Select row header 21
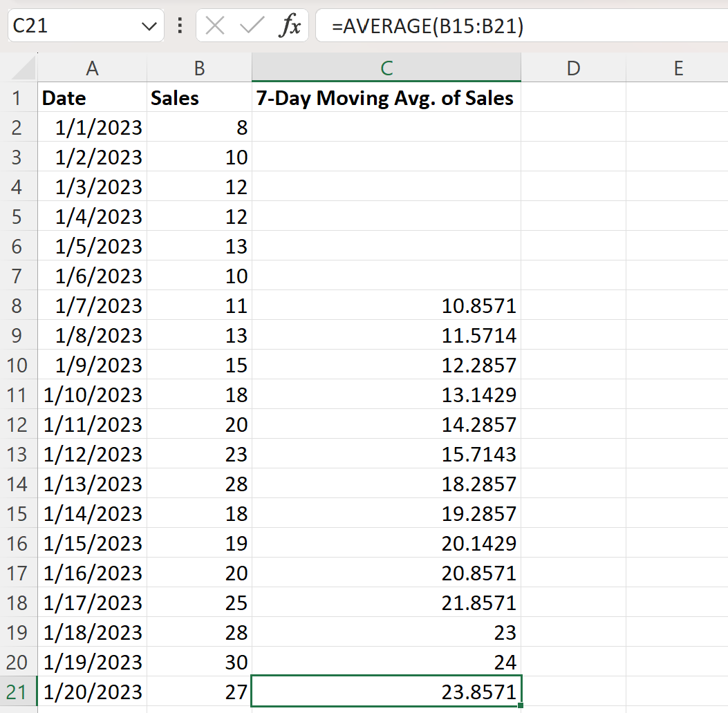The image size is (728, 713). pyautogui.click(x=18, y=691)
